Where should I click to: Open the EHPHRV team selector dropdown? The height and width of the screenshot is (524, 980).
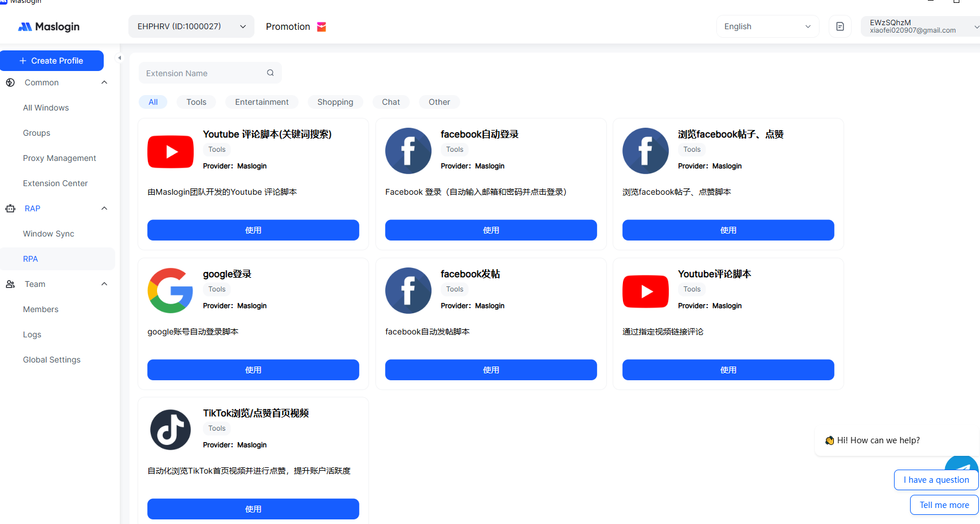point(191,27)
